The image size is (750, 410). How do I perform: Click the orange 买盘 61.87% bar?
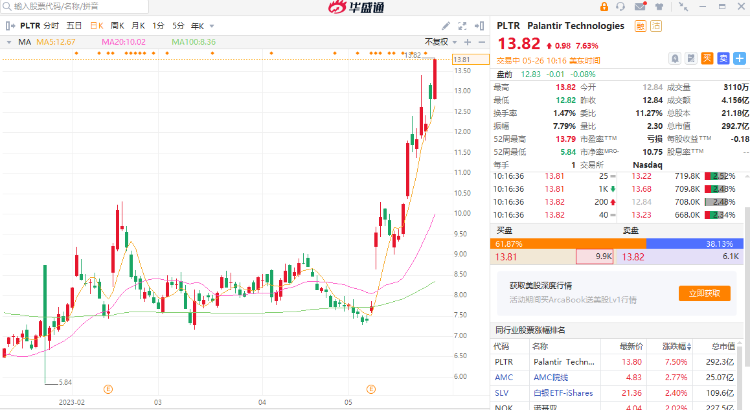(568, 244)
